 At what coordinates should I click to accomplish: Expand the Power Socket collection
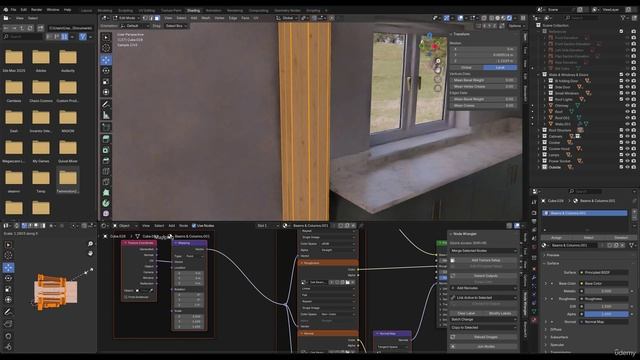(539, 161)
